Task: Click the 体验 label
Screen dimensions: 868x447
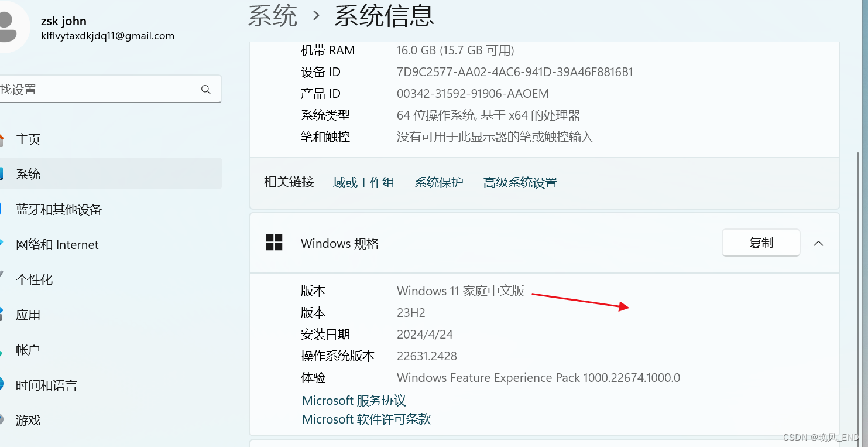Action: (x=313, y=378)
